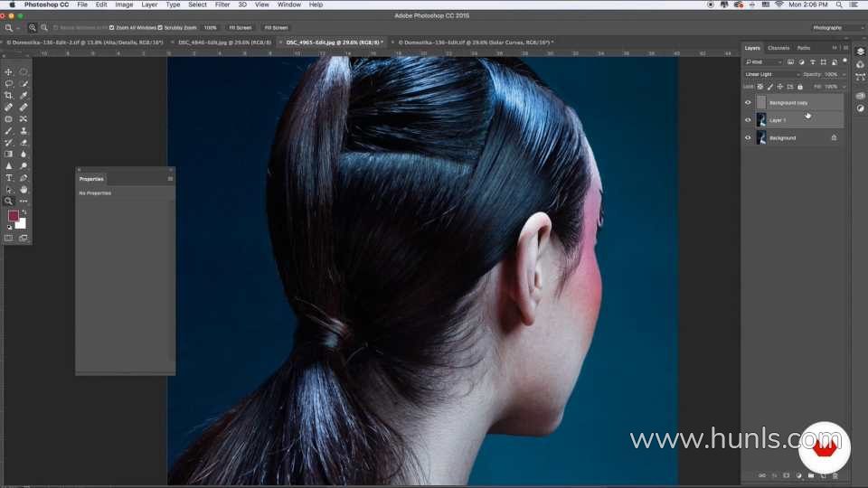Select the Move tool
This screenshot has height=488, width=868.
pos(9,72)
